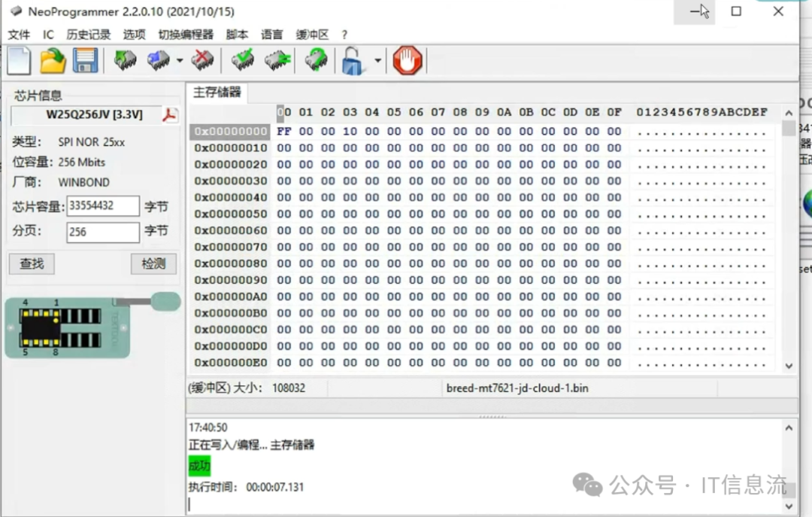Image resolution: width=812 pixels, height=517 pixels.
Task: Open the 语言 menu
Action: point(272,35)
